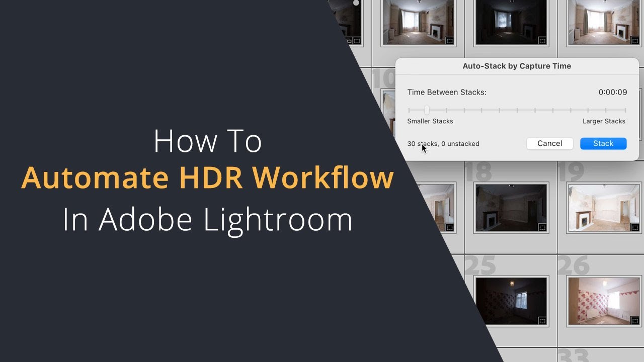Image resolution: width=644 pixels, height=362 pixels.
Task: Click the crop badge on cell 25 thumbnail
Action: tap(542, 320)
